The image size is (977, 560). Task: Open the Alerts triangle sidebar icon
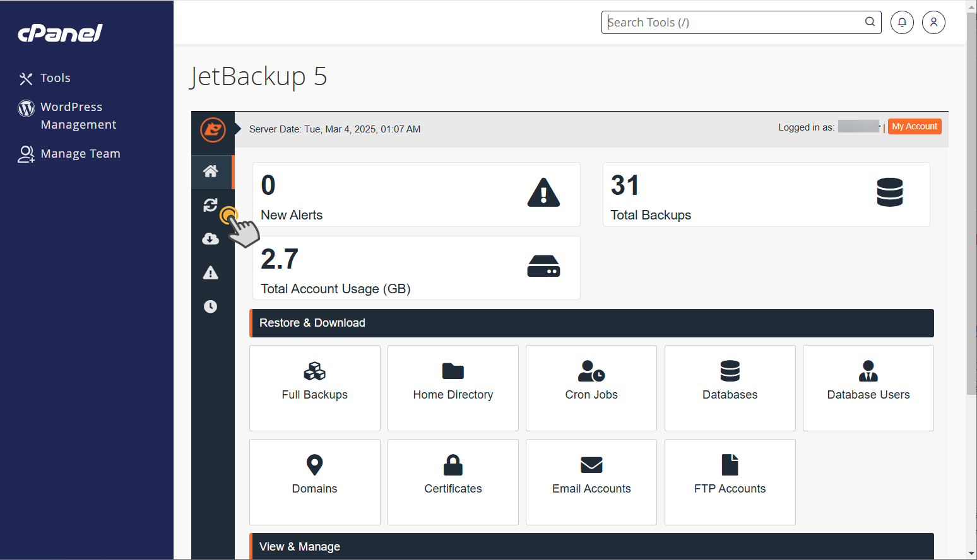coord(211,272)
